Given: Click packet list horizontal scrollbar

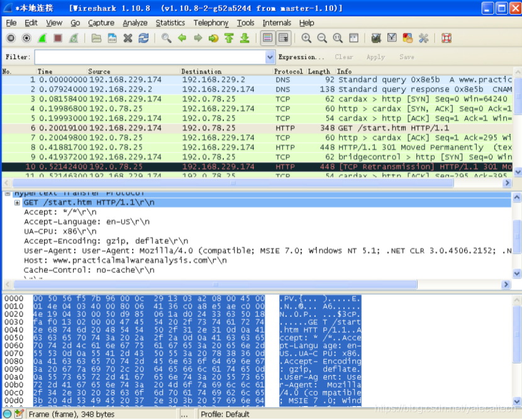Looking at the screenshot, I should pos(233,183).
